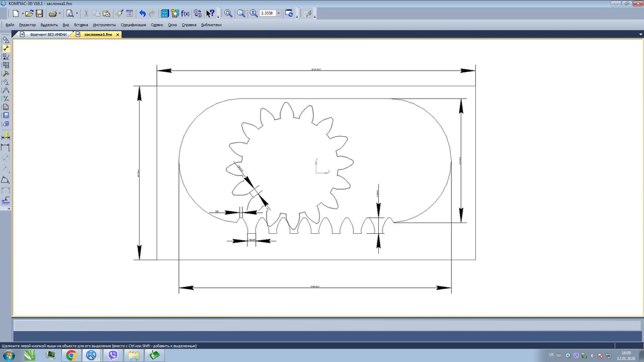Open print preview with the page magnifier icon
Screen dimensions: 644x362
pos(70,13)
